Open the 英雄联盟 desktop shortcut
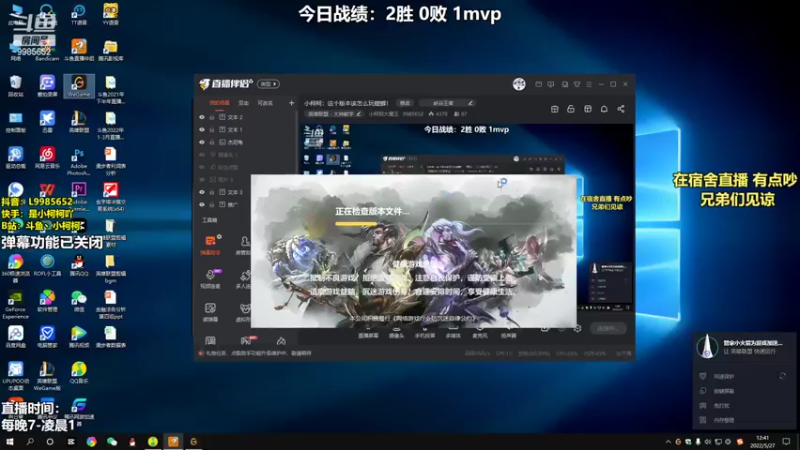The height and width of the screenshot is (450, 800). tap(79, 122)
